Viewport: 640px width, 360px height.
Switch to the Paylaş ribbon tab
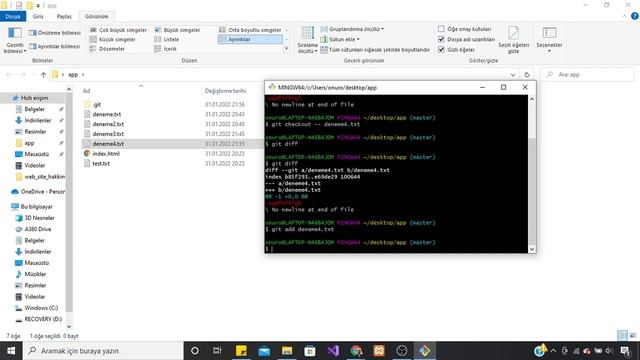pos(64,16)
